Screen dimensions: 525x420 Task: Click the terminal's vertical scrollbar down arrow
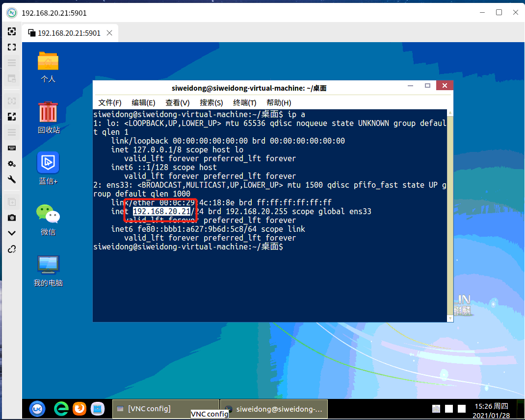(450, 318)
